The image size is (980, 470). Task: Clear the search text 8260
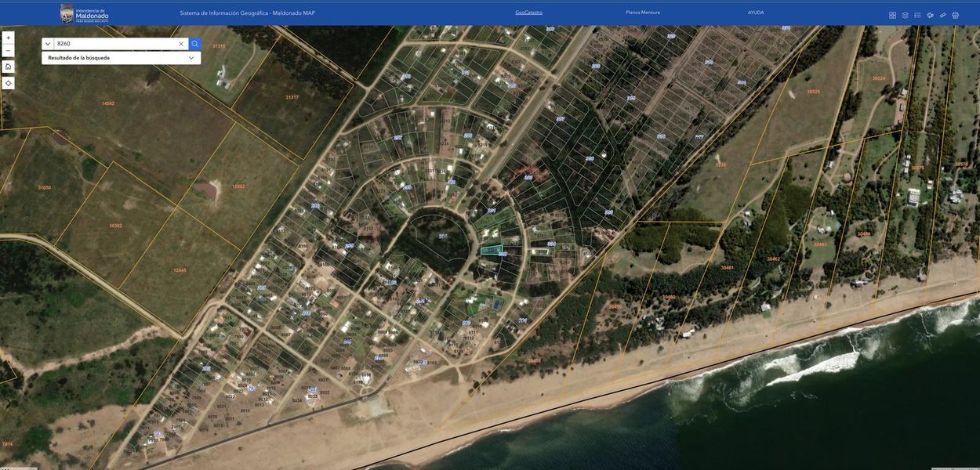click(x=181, y=44)
